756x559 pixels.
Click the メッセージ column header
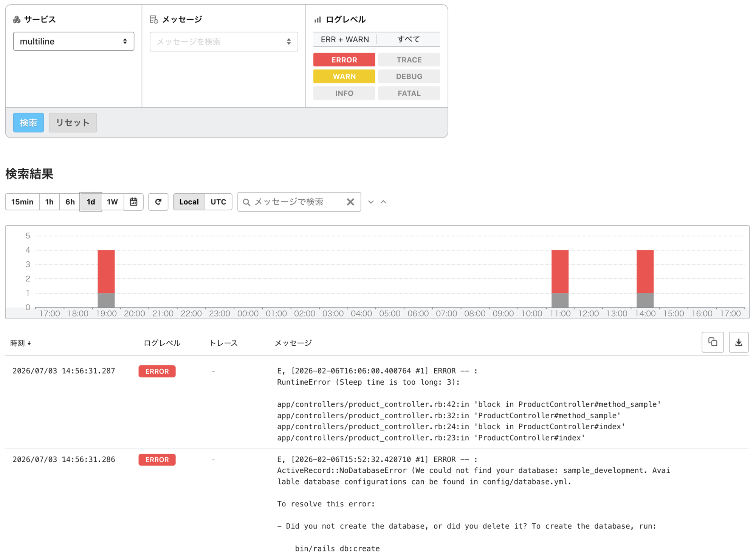293,343
